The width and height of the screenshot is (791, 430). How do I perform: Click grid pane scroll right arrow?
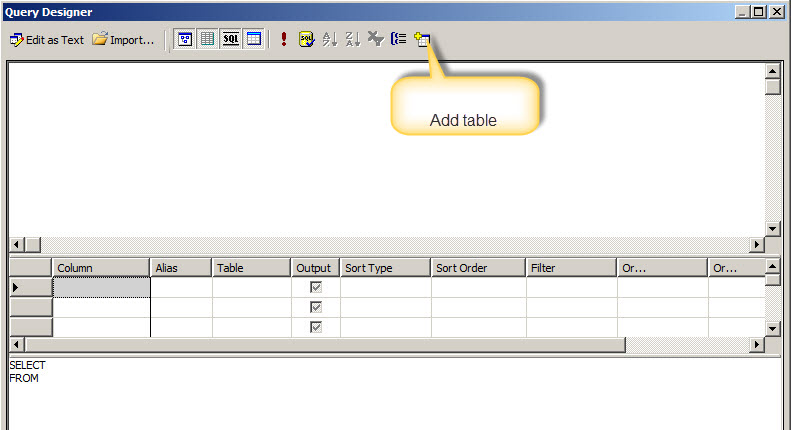756,345
